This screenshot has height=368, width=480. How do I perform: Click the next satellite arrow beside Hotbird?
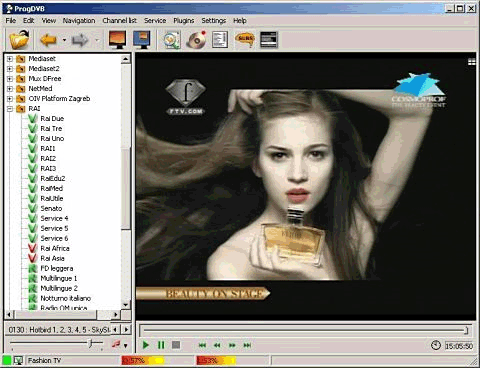click(126, 330)
